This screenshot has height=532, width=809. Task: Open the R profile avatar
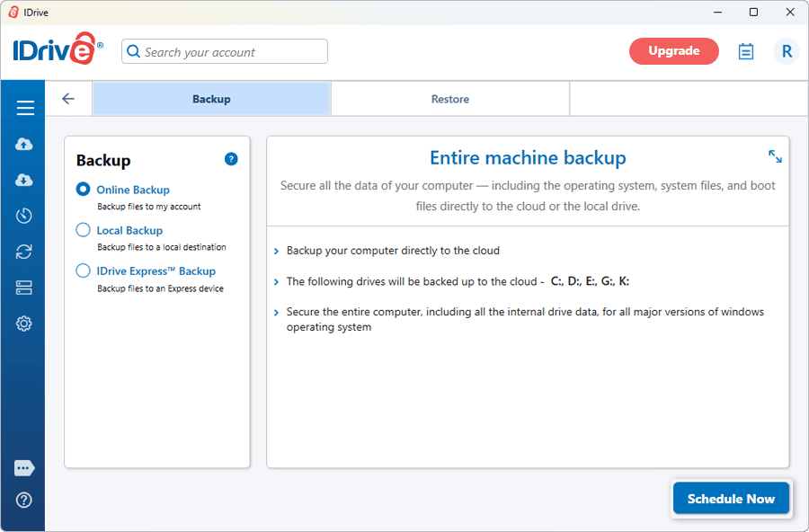787,51
